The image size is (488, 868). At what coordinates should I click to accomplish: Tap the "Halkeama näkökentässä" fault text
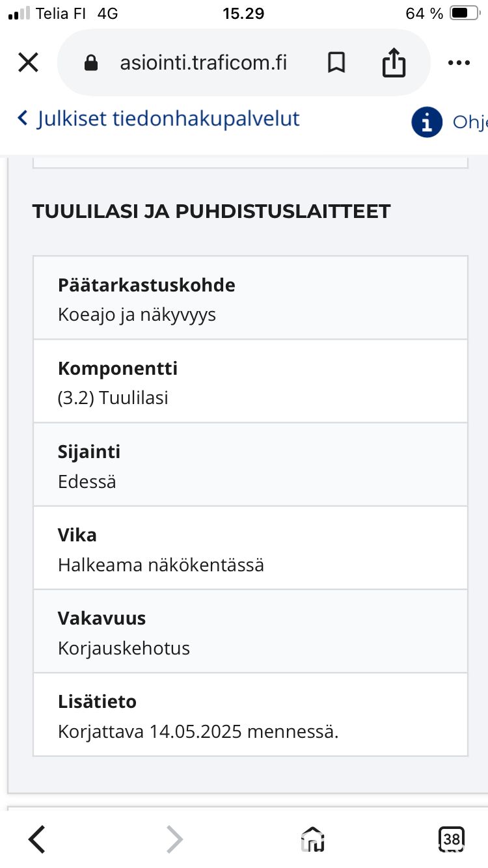pos(161,565)
